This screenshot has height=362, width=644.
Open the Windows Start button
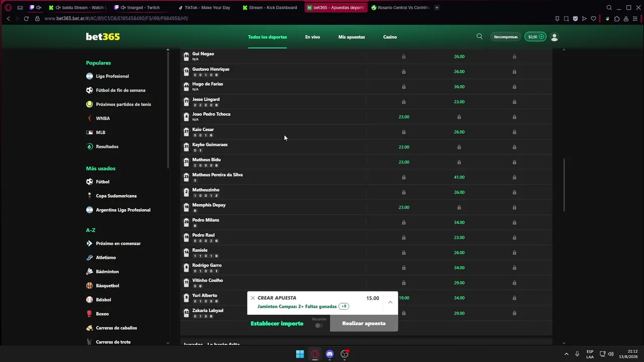pos(300,354)
